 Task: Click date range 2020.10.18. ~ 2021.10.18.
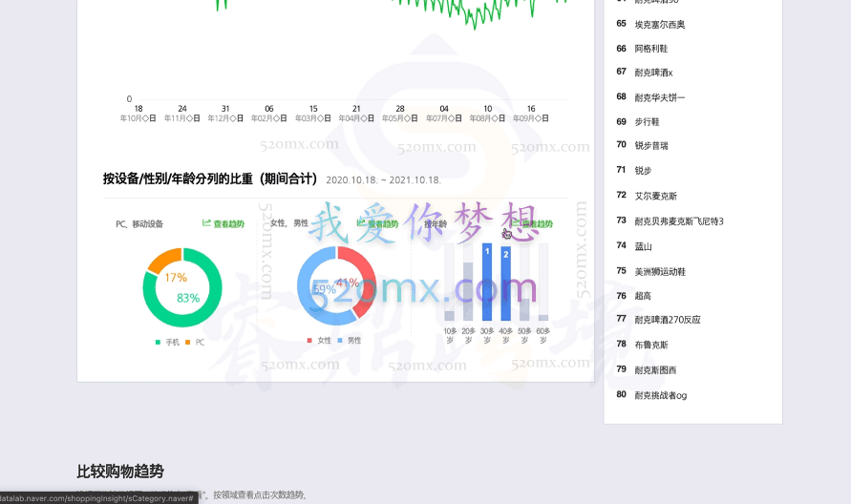click(x=384, y=180)
